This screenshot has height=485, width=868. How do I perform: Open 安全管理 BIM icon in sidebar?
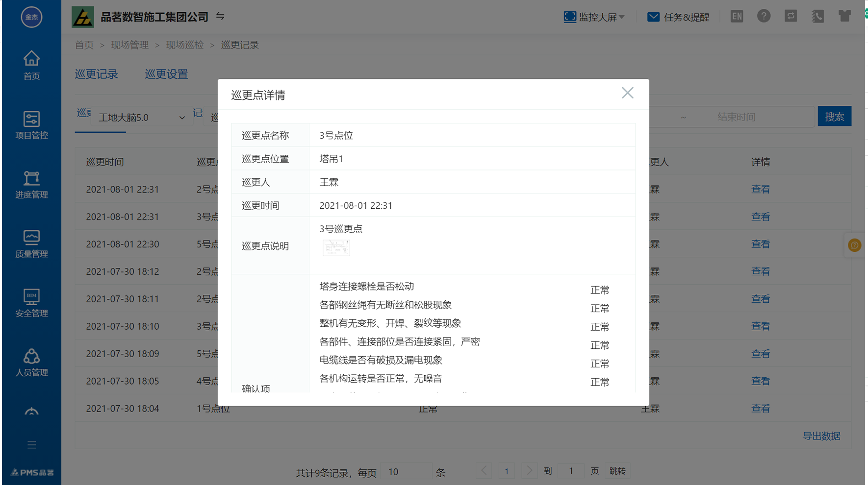[x=31, y=296]
